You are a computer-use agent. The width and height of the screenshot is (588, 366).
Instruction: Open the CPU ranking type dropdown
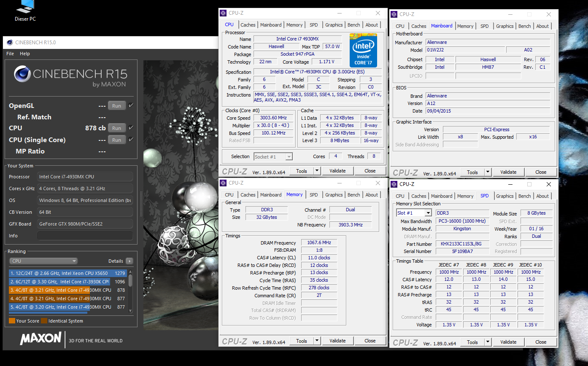(44, 261)
